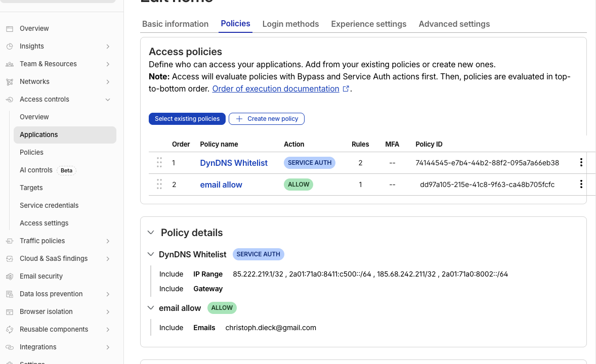This screenshot has height=364, width=596.
Task: Select the Policies tab
Action: point(236,24)
